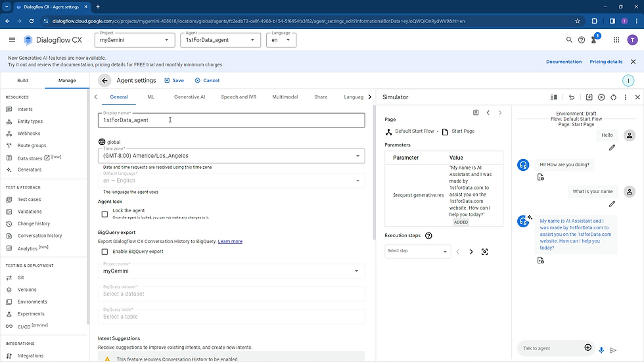Open Entity types in sidebar
Viewport: 644px width, 362px height.
(x=30, y=122)
